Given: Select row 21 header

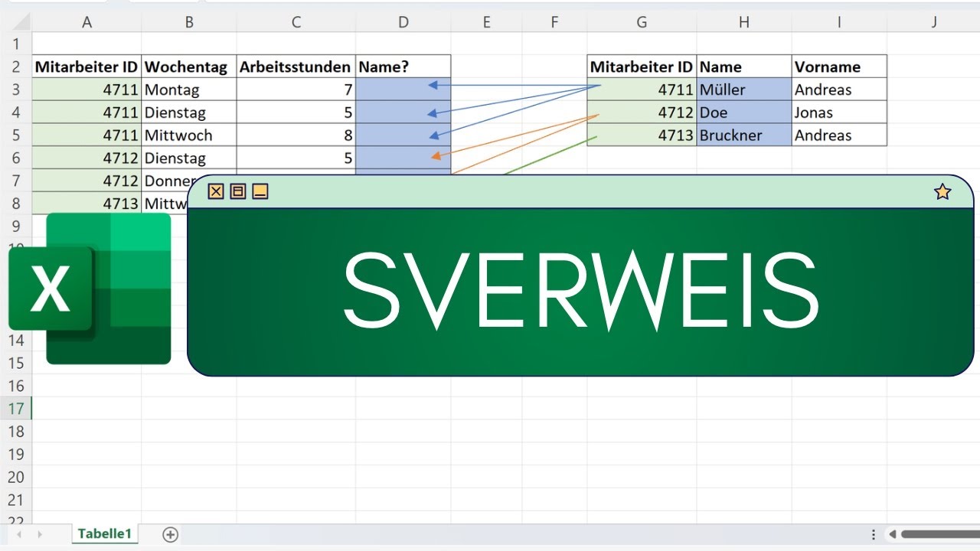Looking at the screenshot, I should pyautogui.click(x=16, y=500).
